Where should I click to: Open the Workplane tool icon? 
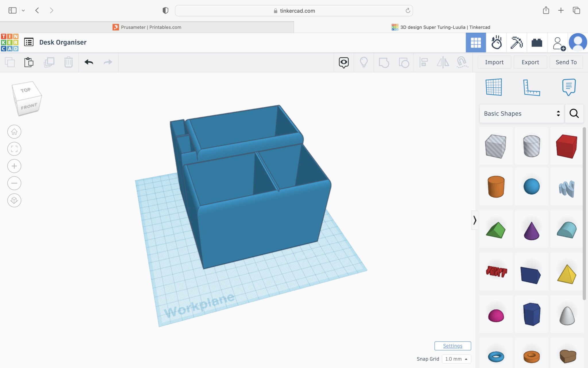pos(494,87)
